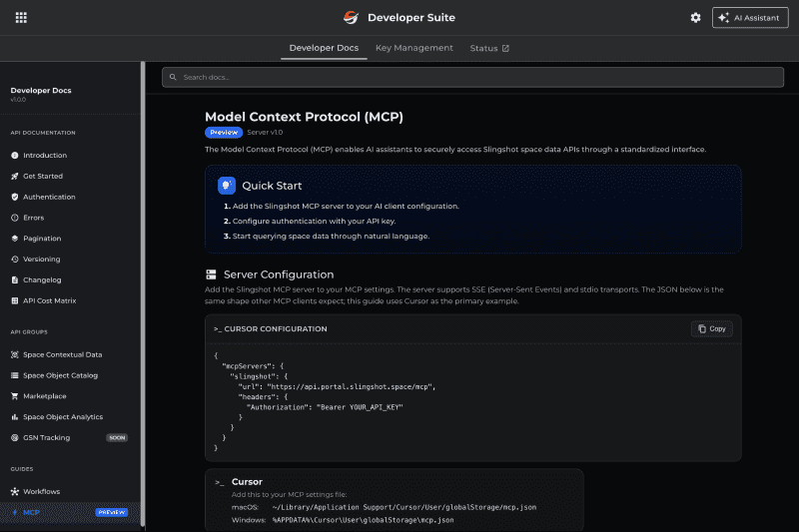799x532 pixels.
Task: Click the sidebar vertical scrollbar
Action: [x=143, y=293]
